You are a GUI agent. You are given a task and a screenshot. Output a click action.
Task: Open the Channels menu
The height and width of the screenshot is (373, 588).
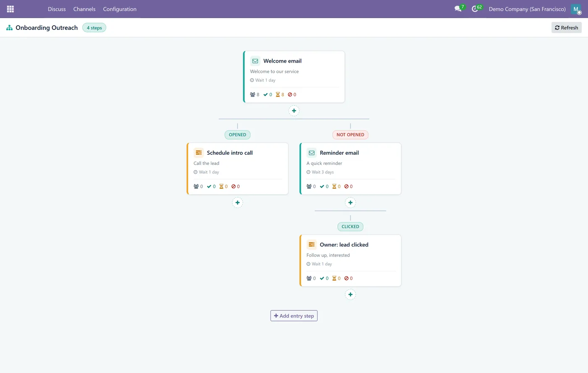84,9
